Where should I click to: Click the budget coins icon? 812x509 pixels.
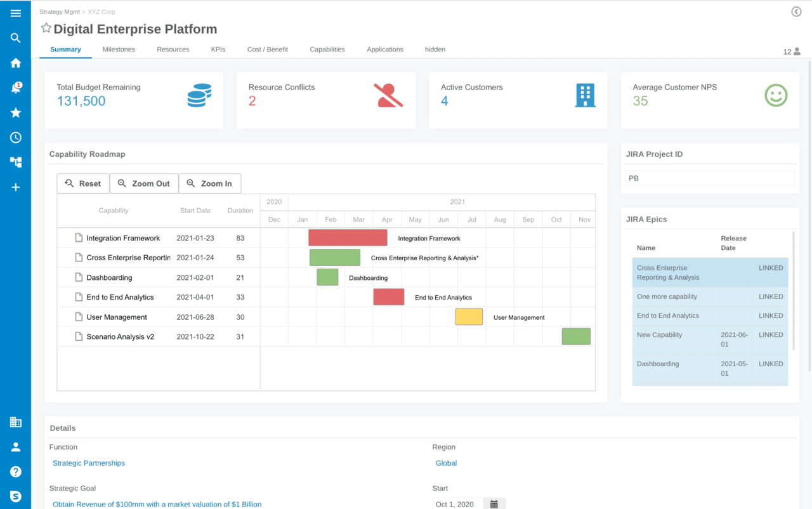click(x=199, y=95)
